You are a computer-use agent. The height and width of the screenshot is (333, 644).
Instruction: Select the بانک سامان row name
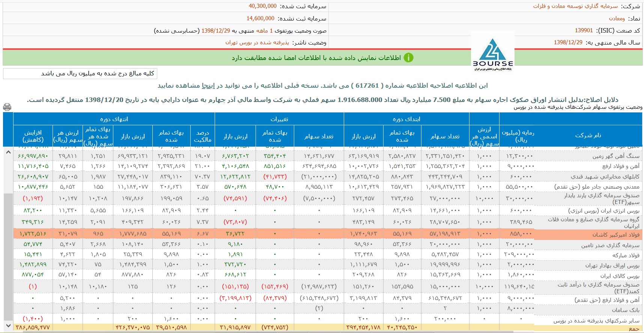coord(626,310)
